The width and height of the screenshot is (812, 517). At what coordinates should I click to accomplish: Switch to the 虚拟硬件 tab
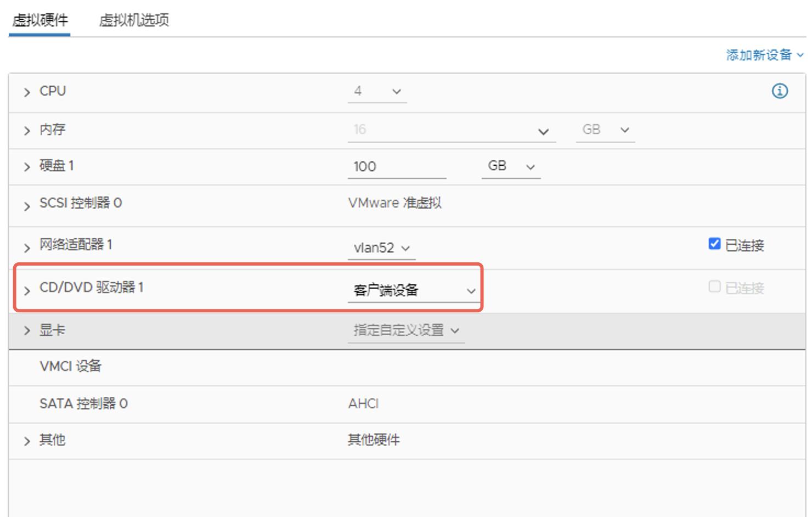coord(40,20)
